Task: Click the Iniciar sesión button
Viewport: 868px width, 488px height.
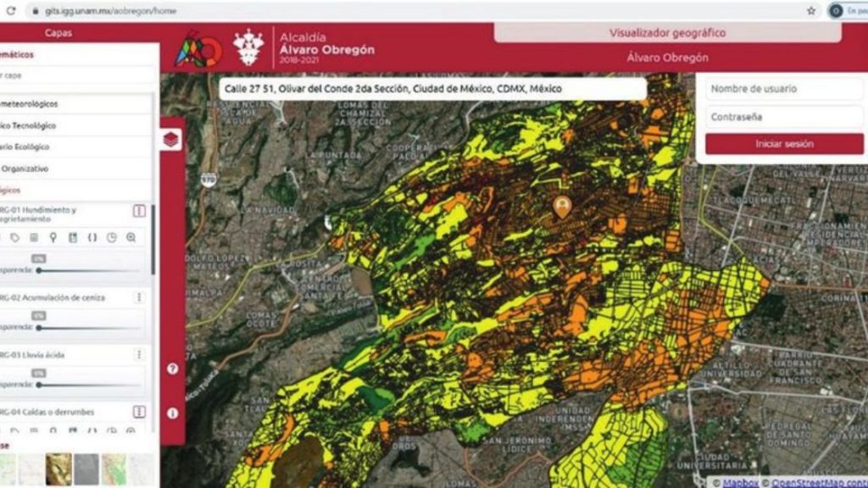Action: (784, 144)
